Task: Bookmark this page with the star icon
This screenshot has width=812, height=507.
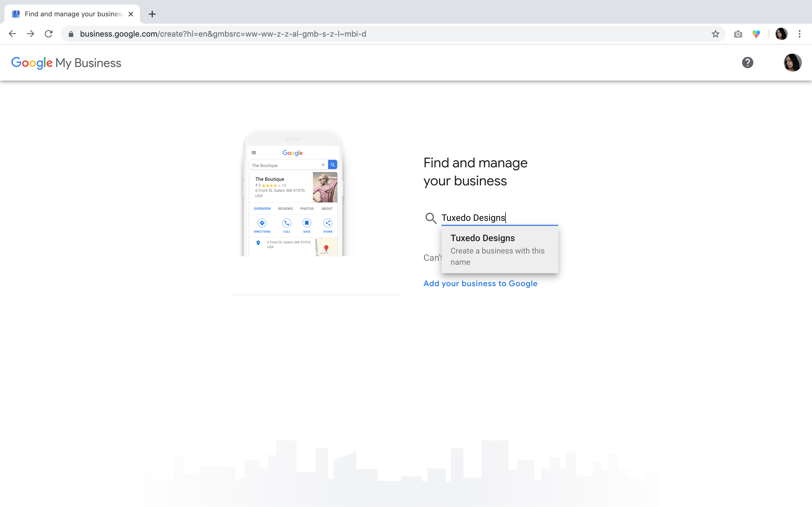Action: (x=715, y=34)
